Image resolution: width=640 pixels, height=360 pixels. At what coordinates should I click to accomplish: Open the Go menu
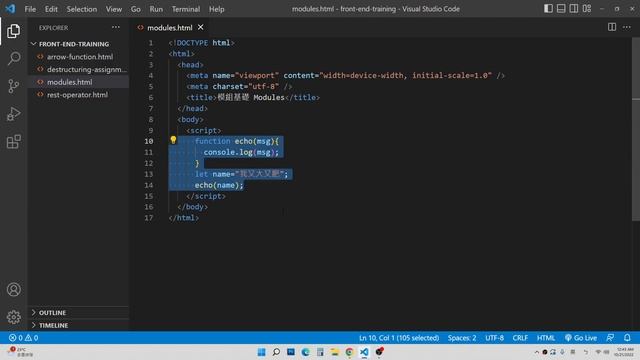click(136, 9)
